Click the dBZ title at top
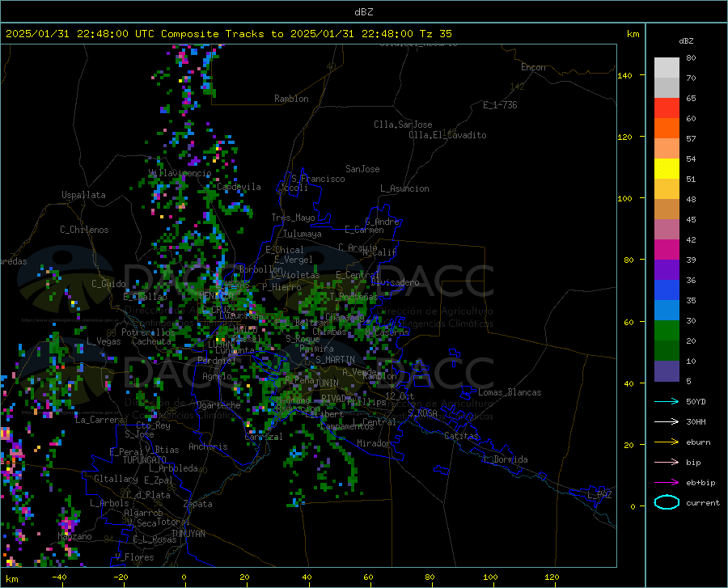Screen dimensions: 728x588 coord(363,12)
